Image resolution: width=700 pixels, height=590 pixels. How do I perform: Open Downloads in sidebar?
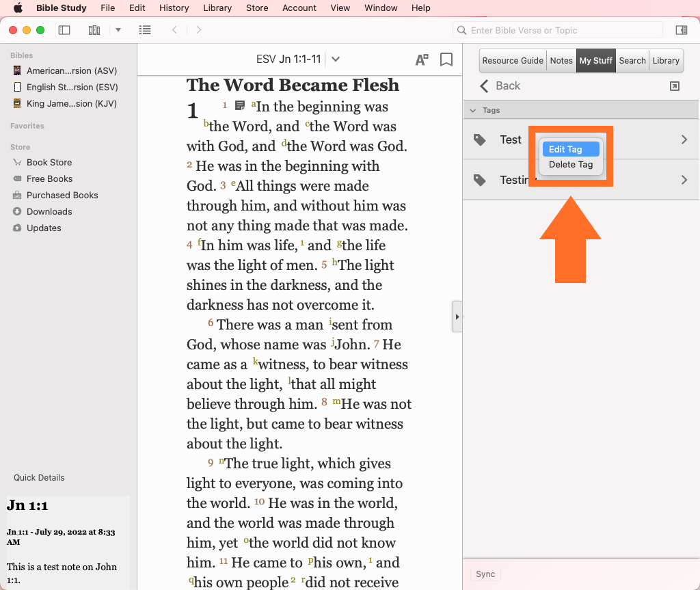click(43, 212)
